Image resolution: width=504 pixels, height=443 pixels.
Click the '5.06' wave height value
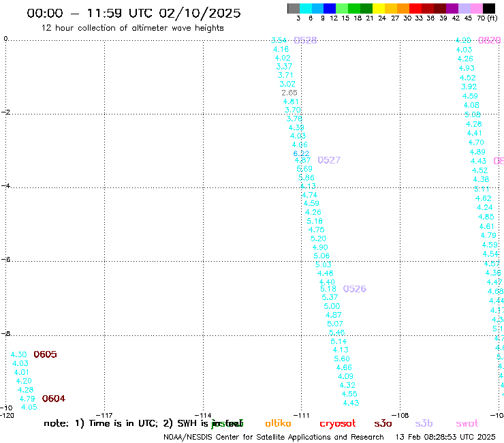[321, 256]
